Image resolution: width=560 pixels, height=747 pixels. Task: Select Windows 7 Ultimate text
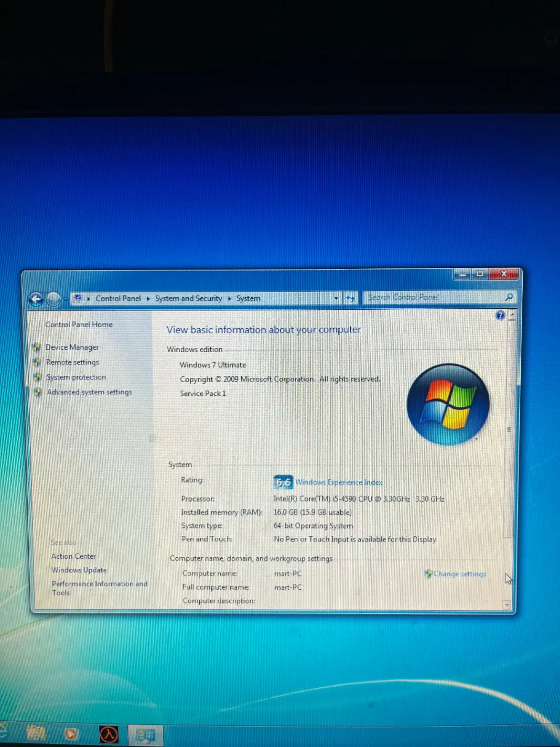click(x=213, y=365)
